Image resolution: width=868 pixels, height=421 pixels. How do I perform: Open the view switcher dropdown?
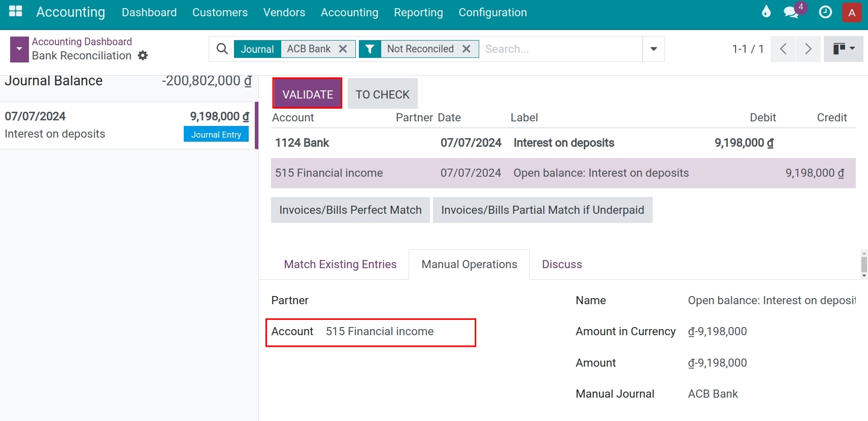tap(844, 49)
